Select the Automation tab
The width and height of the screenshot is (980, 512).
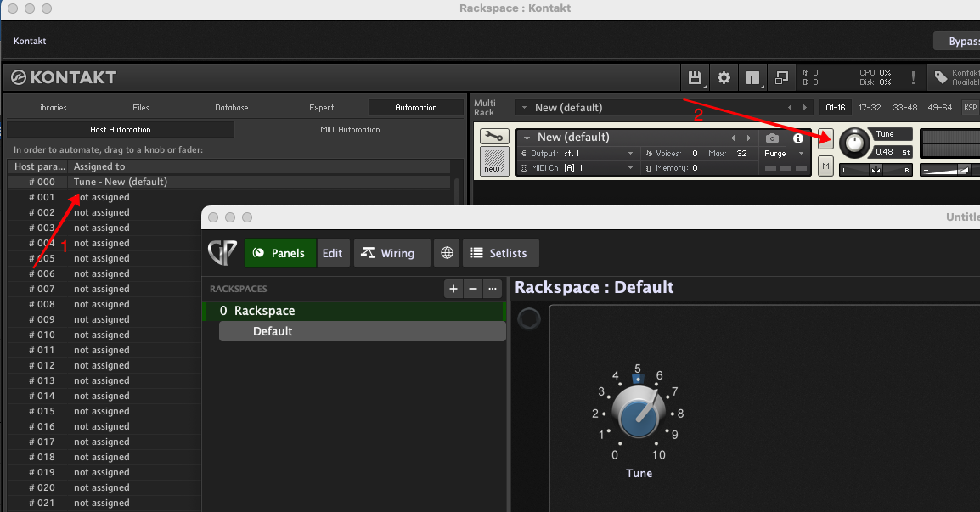click(x=415, y=108)
